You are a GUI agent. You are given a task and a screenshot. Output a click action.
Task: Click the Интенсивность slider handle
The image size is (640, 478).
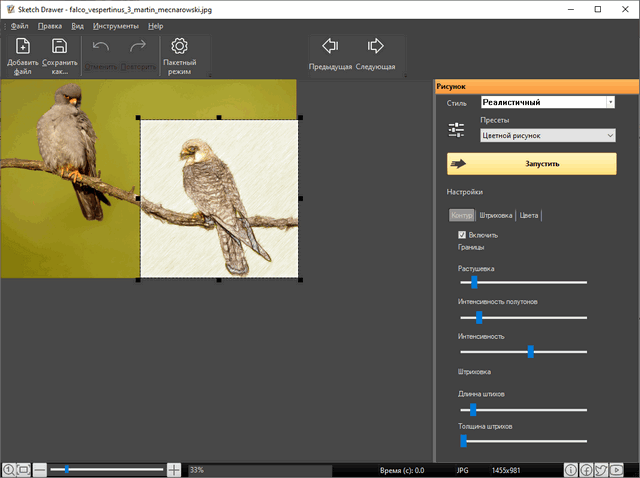tap(531, 352)
